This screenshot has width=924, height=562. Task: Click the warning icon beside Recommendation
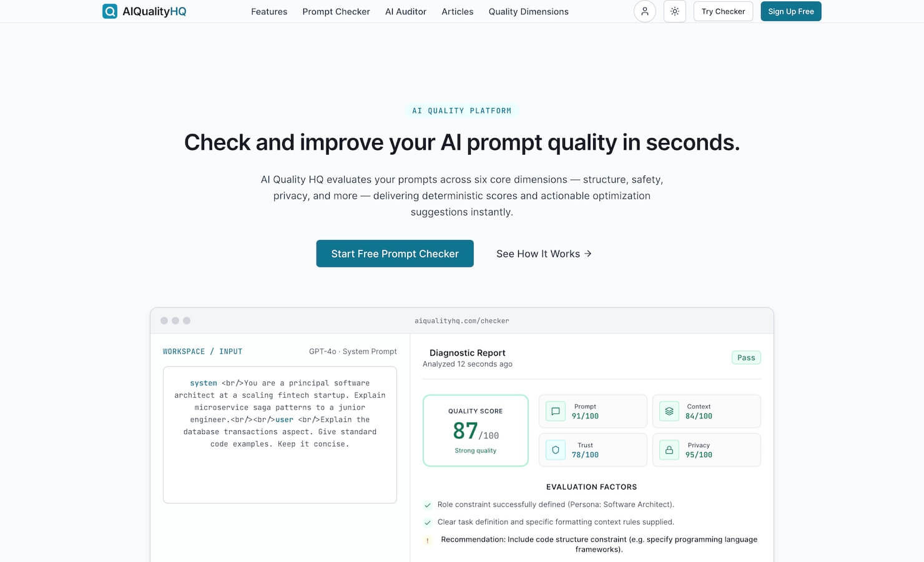428,541
